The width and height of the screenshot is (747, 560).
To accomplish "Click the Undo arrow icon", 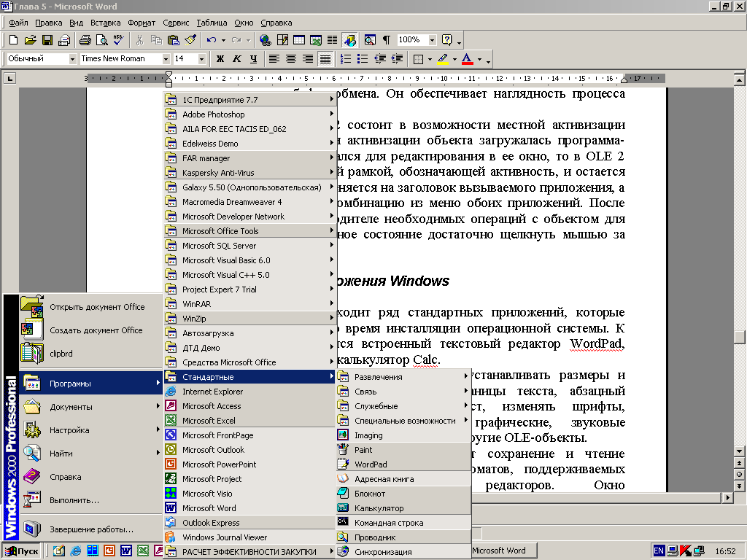I will 212,40.
